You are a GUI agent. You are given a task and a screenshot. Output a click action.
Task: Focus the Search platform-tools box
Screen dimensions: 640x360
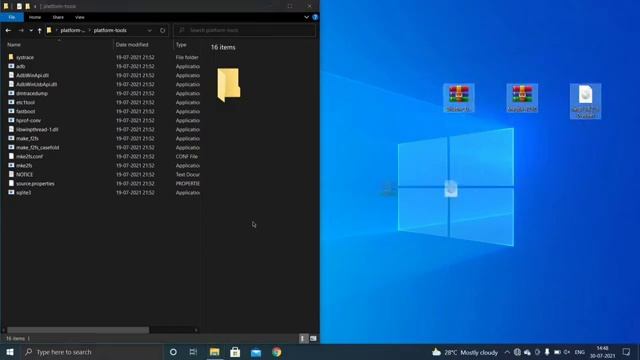tap(244, 30)
